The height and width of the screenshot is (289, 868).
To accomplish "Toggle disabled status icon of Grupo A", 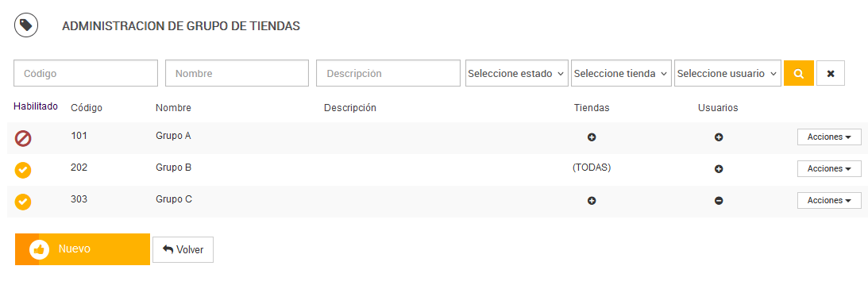I will coord(23,138).
